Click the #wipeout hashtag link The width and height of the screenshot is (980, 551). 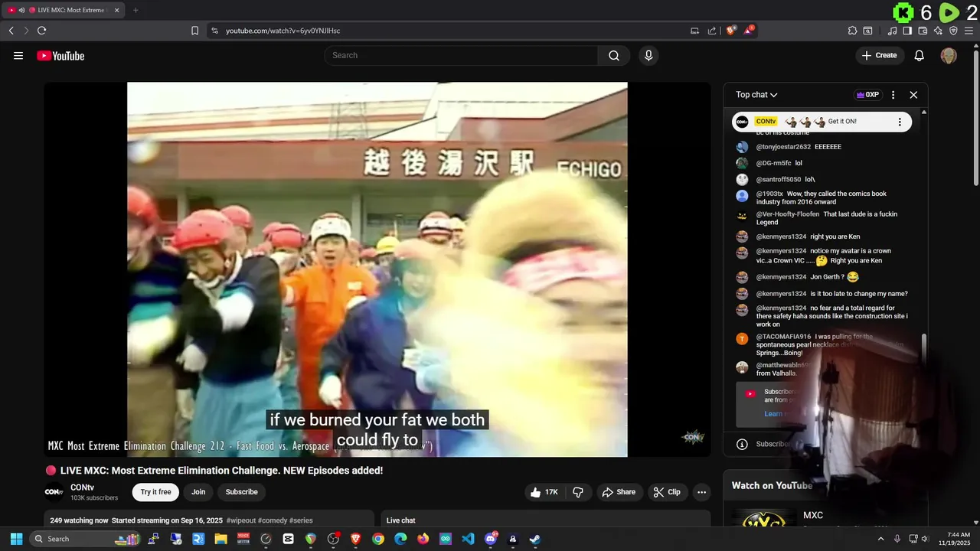241,520
